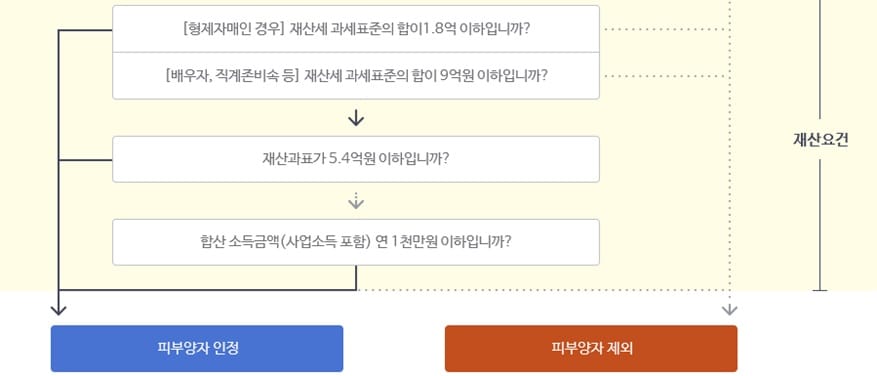Click the dotted gray arrow above 합산 소득금액 box
Image resolution: width=877 pixels, height=376 pixels.
click(x=356, y=201)
